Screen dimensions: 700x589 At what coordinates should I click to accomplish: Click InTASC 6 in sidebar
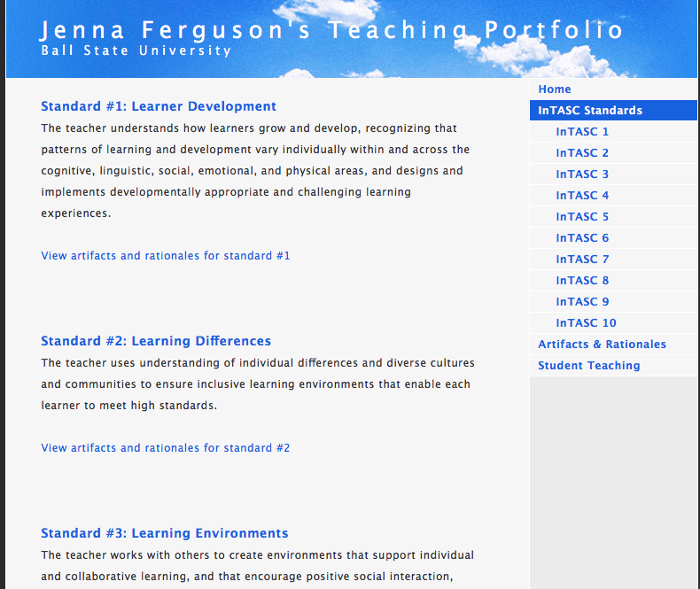point(582,238)
